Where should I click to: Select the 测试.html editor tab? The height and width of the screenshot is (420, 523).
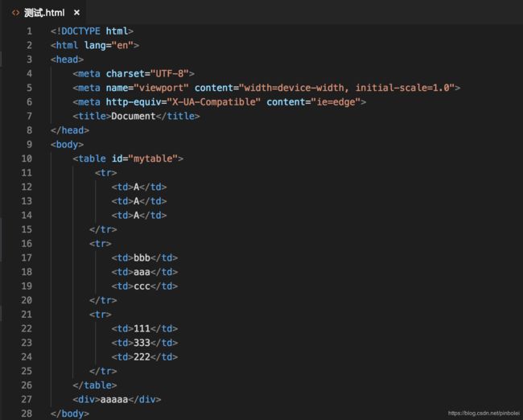[44, 13]
